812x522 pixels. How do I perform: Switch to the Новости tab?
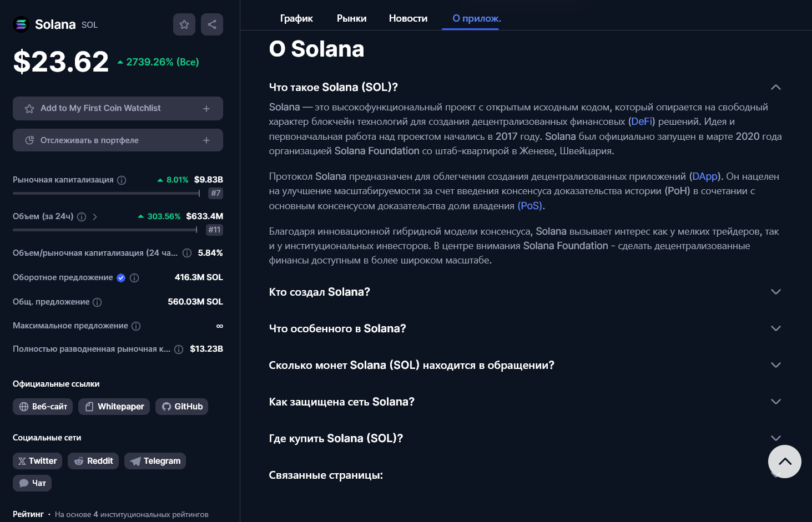[408, 18]
